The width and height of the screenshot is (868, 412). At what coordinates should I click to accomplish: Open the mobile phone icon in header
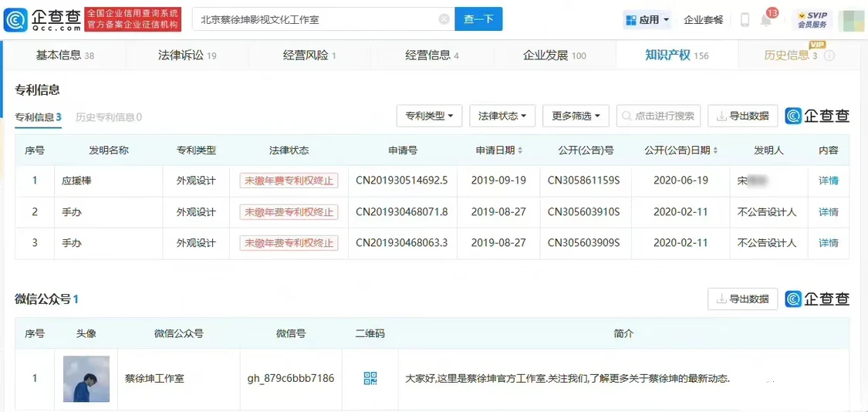point(745,20)
